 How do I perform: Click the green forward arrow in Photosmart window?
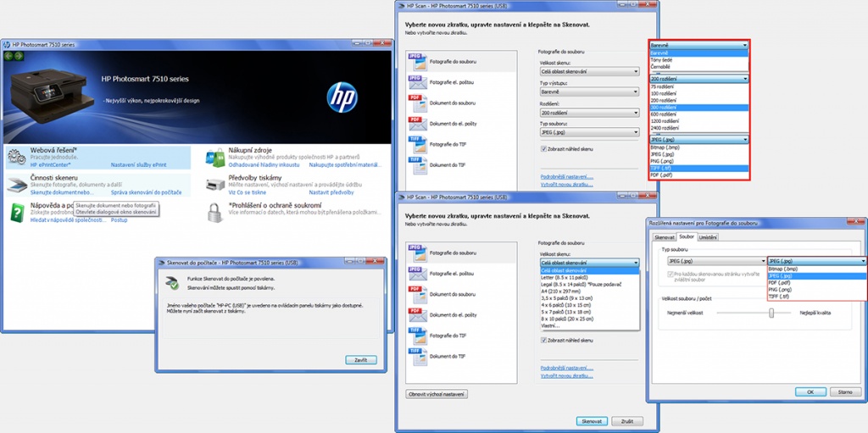tap(19, 55)
